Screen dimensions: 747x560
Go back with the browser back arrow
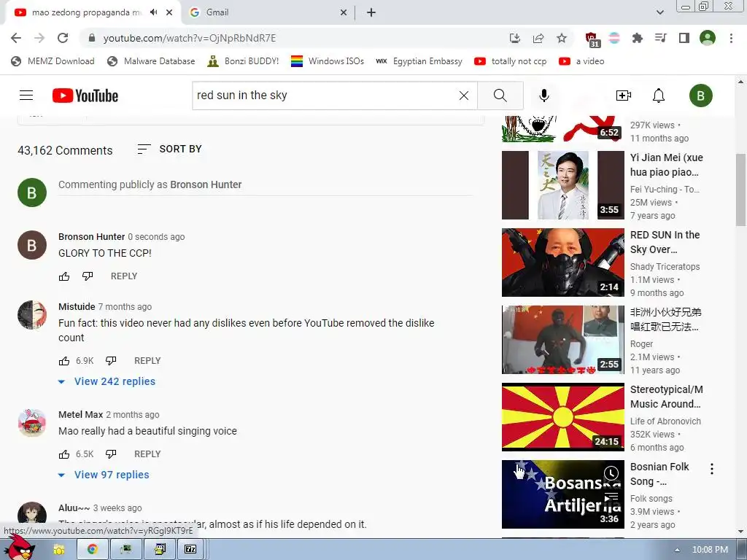tap(16, 38)
